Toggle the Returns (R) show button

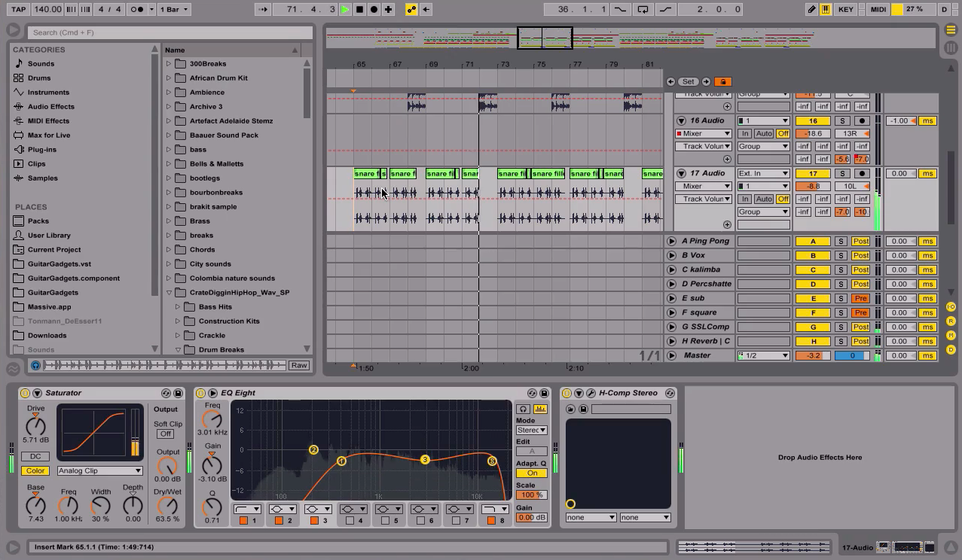coord(951,321)
